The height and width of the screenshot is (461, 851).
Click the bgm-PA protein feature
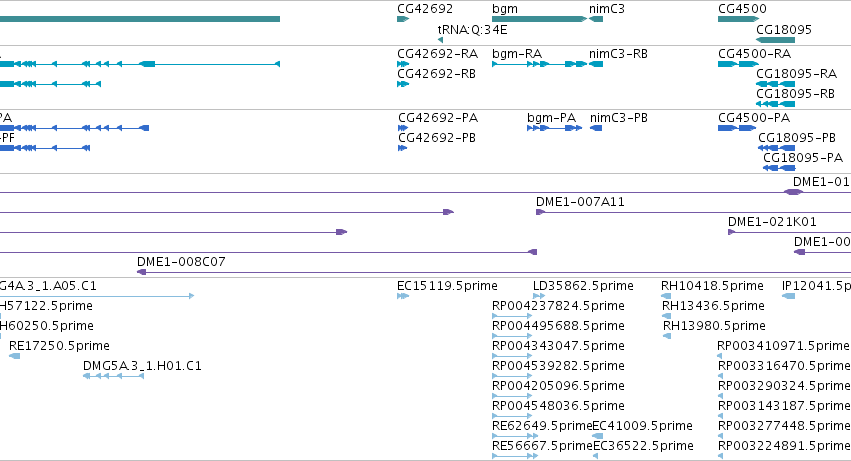point(554,128)
